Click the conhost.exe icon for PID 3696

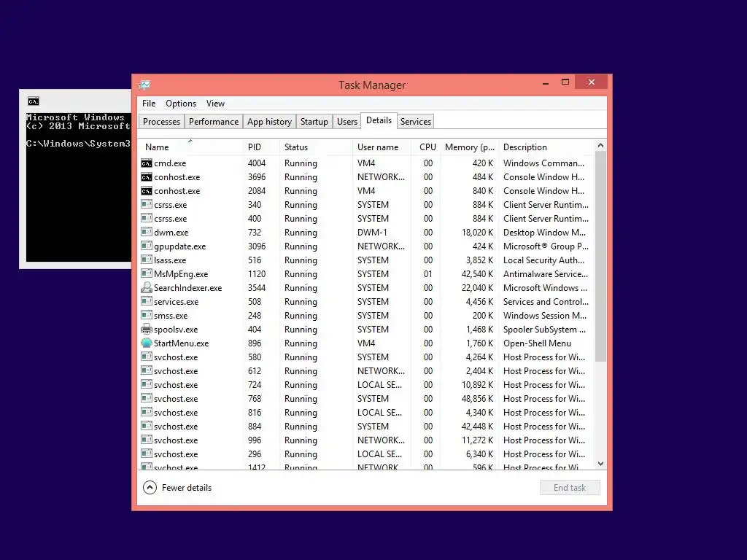(x=146, y=177)
